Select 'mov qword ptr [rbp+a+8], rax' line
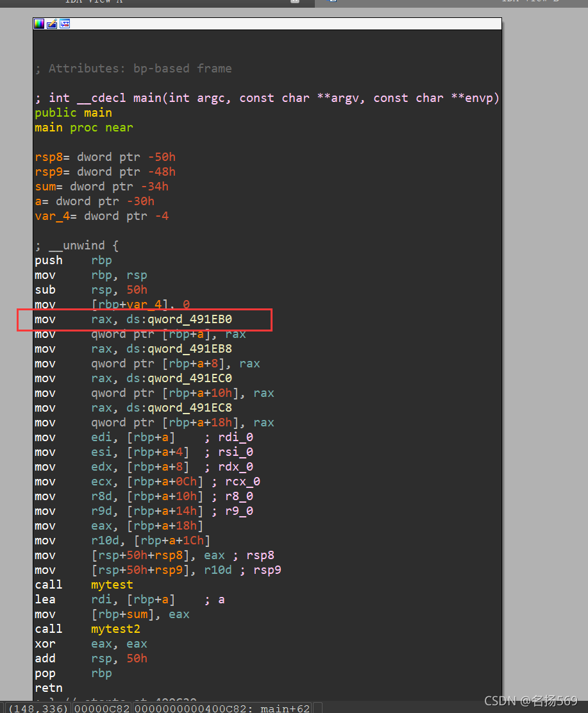 click(147, 364)
